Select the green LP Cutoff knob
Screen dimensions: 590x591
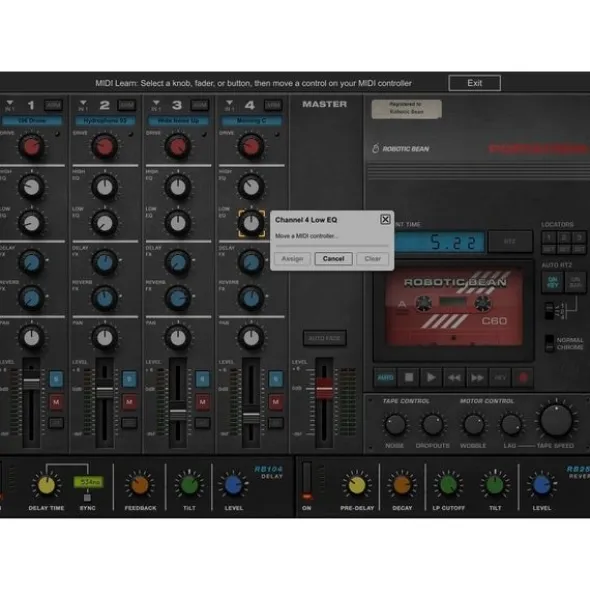(x=448, y=485)
